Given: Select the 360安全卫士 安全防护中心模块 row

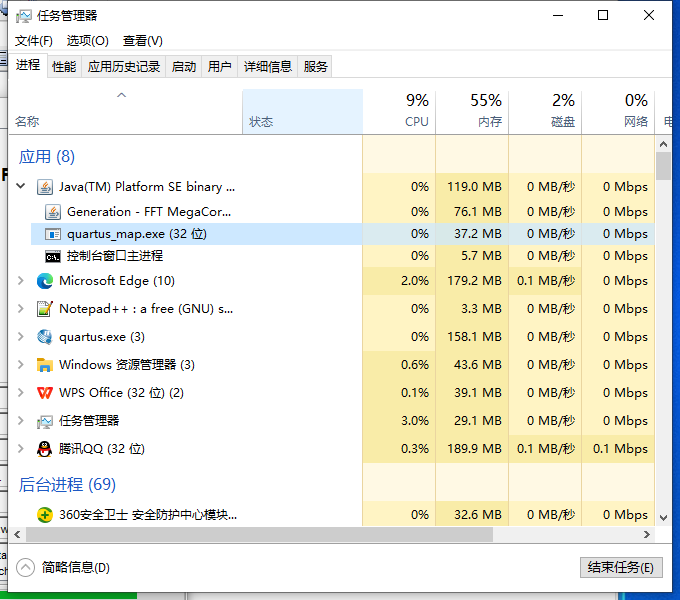Looking at the screenshot, I should tap(331, 515).
